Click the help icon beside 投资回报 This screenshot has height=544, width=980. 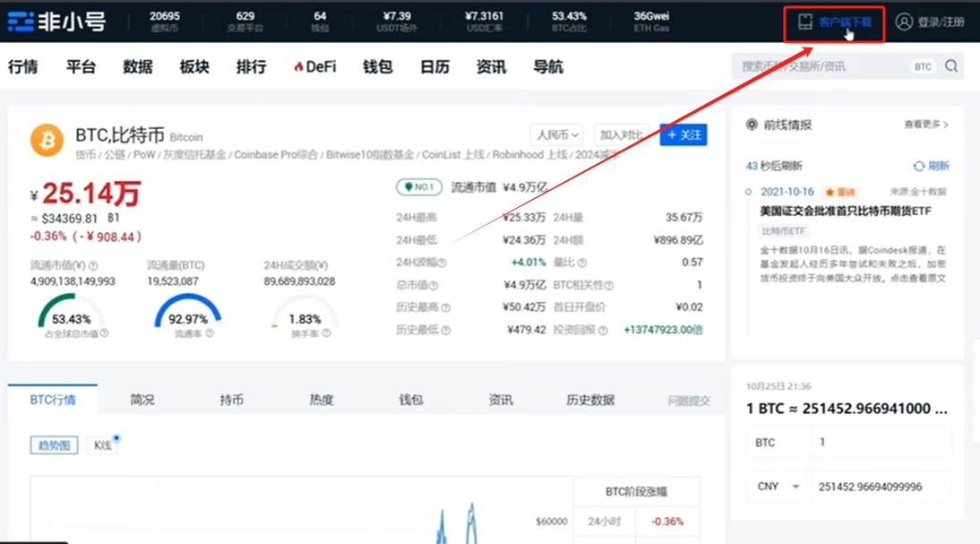click(603, 330)
